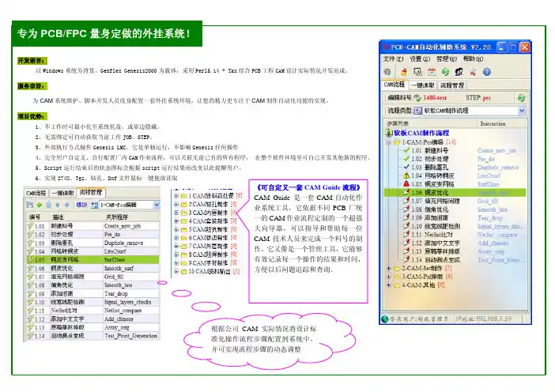Viewport: 555px width, 392px height.
Task: Open the 流程类型 dropdown list
Action: tap(523, 111)
